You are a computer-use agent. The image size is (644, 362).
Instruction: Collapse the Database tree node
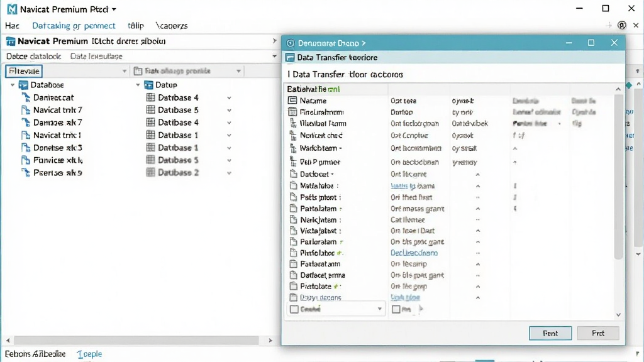13,85
